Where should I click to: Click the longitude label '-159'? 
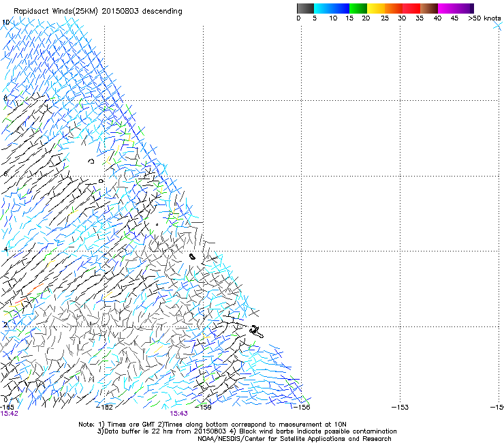(203, 407)
